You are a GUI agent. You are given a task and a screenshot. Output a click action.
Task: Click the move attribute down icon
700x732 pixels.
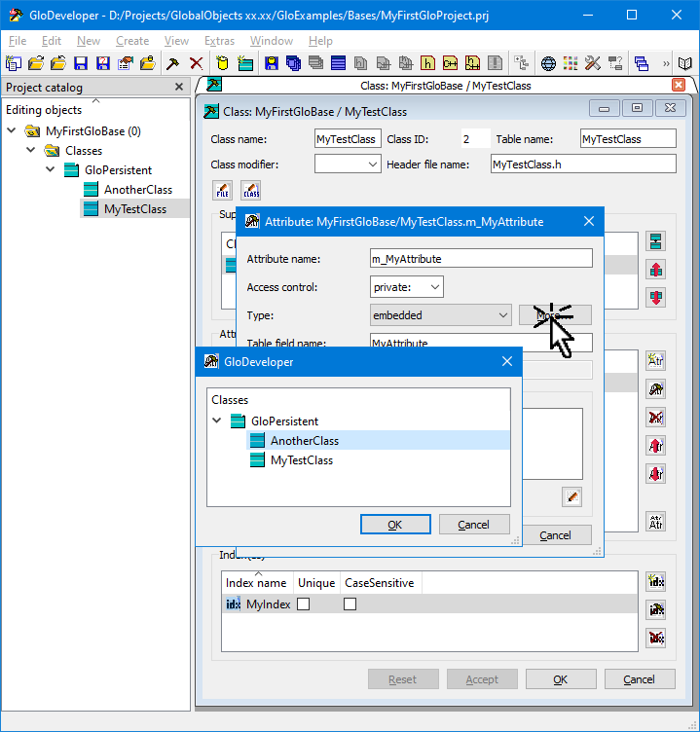(x=655, y=474)
